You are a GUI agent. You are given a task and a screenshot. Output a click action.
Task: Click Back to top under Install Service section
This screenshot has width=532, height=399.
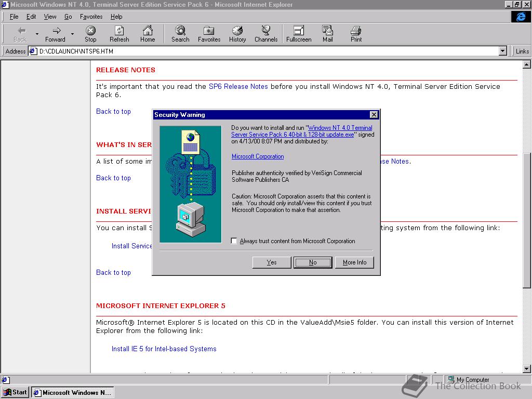click(113, 272)
